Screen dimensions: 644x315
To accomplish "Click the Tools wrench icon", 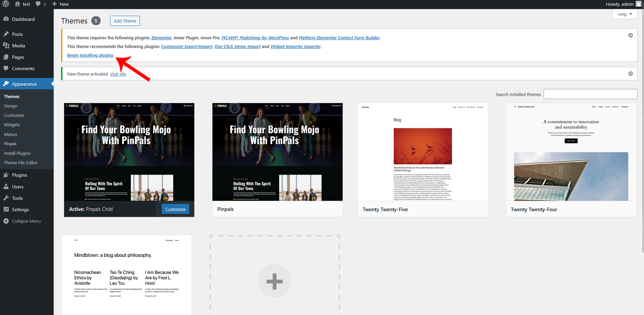I will [x=6, y=198].
